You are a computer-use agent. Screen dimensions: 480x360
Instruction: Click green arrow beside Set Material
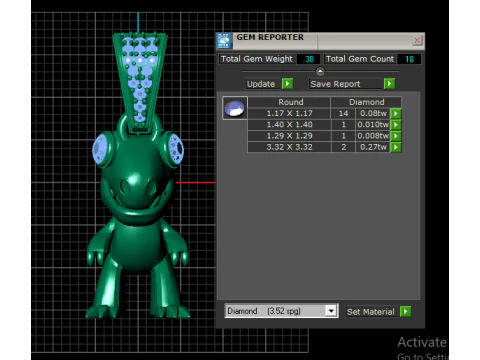click(405, 311)
